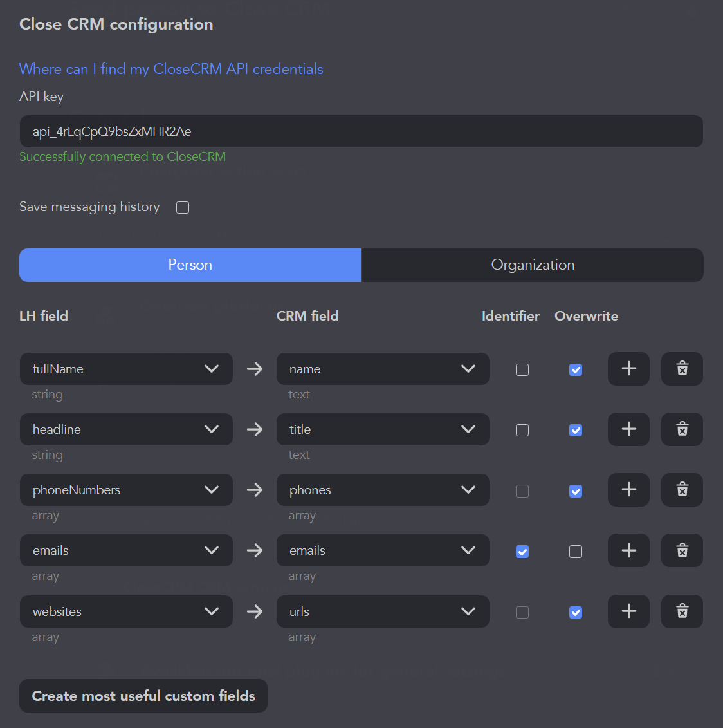Tick Identifier checkbox in websites row
This screenshot has width=723, height=728.
(x=522, y=612)
